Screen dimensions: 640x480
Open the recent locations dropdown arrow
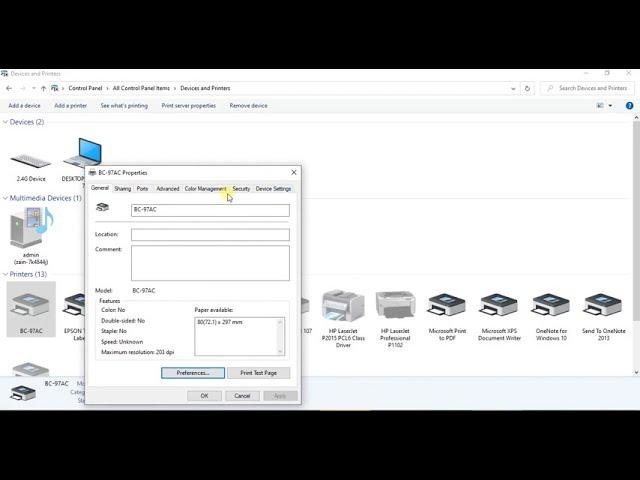(34, 88)
